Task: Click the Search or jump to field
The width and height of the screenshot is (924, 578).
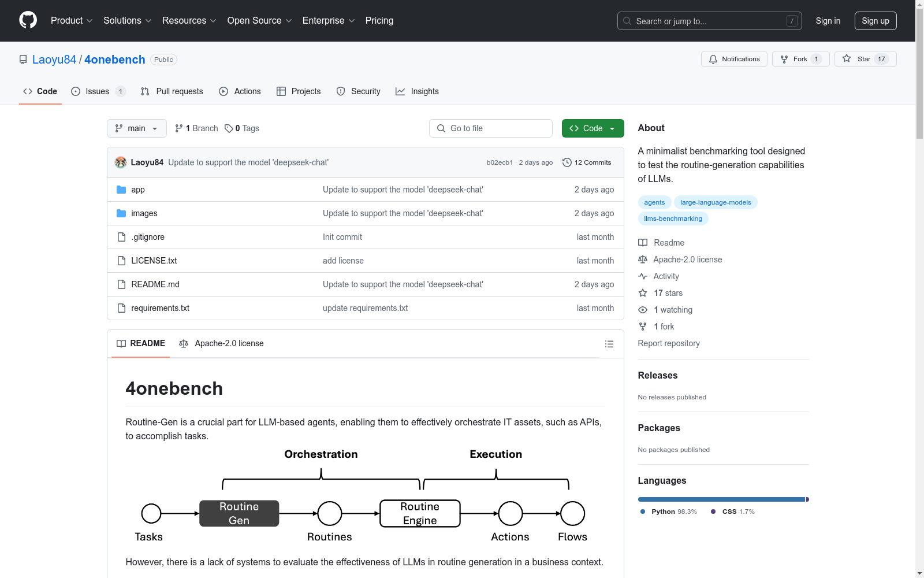Action: [710, 21]
